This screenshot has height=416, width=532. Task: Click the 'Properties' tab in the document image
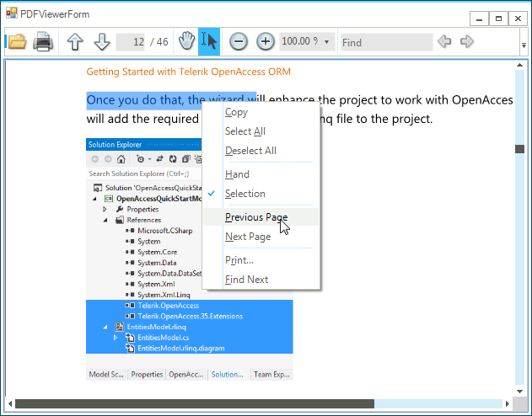pyautogui.click(x=147, y=375)
